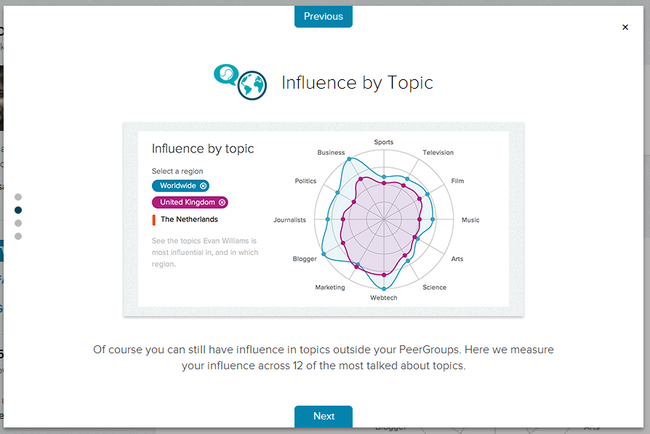Click the center of the radar chart
This screenshot has height=434, width=650.
[x=383, y=220]
